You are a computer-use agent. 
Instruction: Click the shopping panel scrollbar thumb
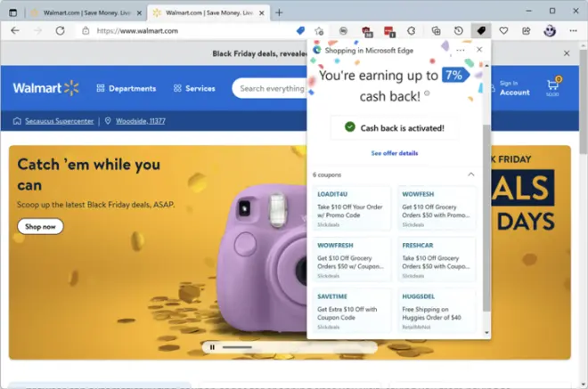coord(486,218)
